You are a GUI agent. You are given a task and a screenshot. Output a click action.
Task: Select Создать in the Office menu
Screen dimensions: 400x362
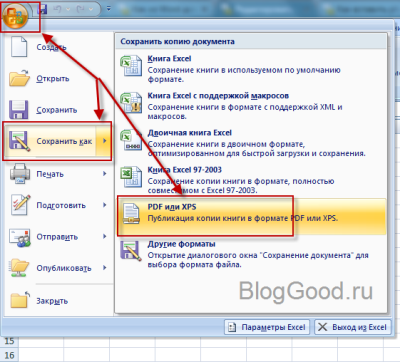coord(52,47)
